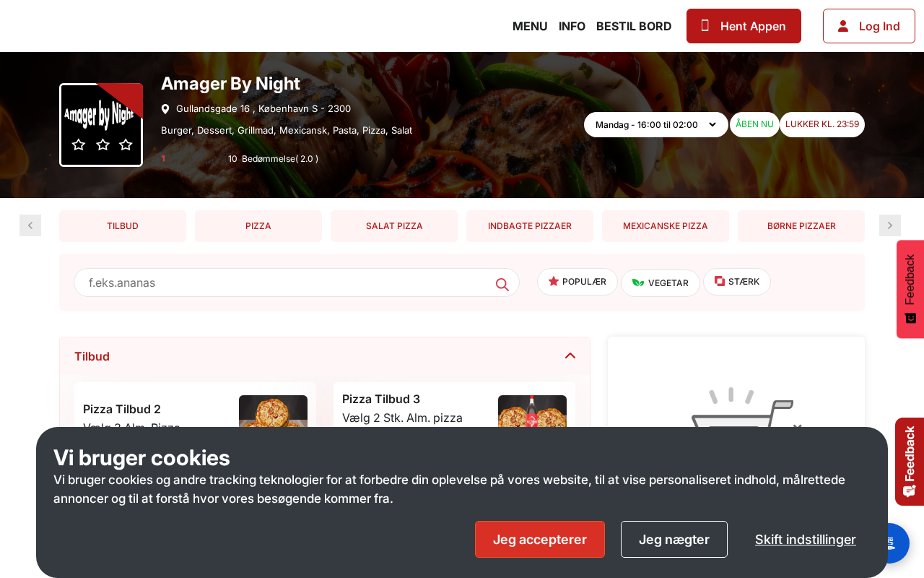Select the Salat Pizza category tab

394,226
